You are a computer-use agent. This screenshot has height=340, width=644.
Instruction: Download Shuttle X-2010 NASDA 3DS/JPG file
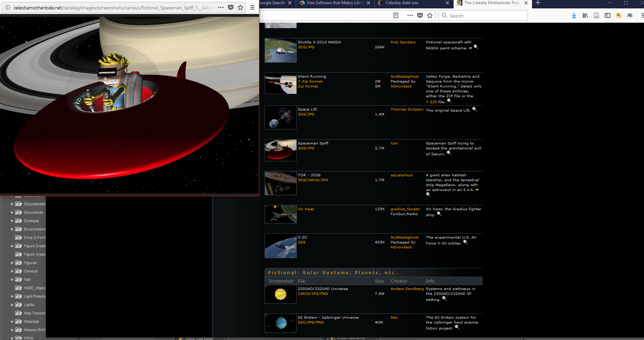[x=306, y=47]
